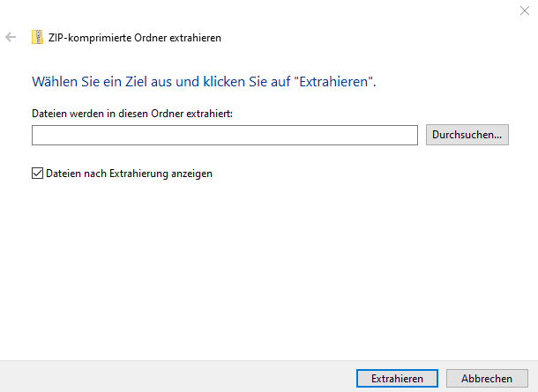This screenshot has height=392, width=538.
Task: Click the yellow ZIP archive icon
Action: [37, 37]
